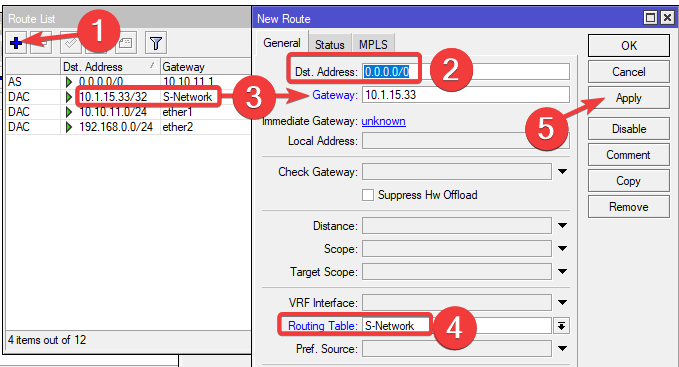
Task: Expand the Pref. Source field arrow
Action: (562, 348)
